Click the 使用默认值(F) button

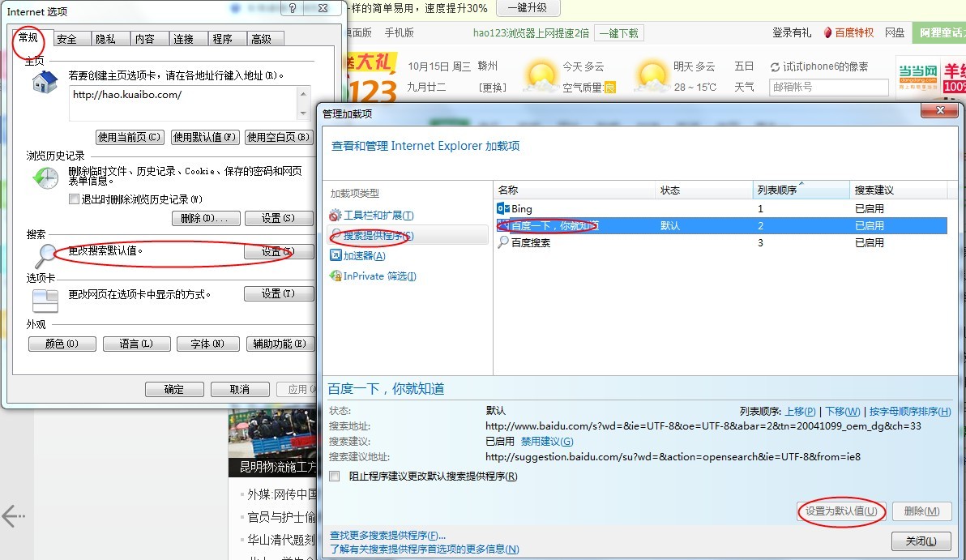click(204, 137)
